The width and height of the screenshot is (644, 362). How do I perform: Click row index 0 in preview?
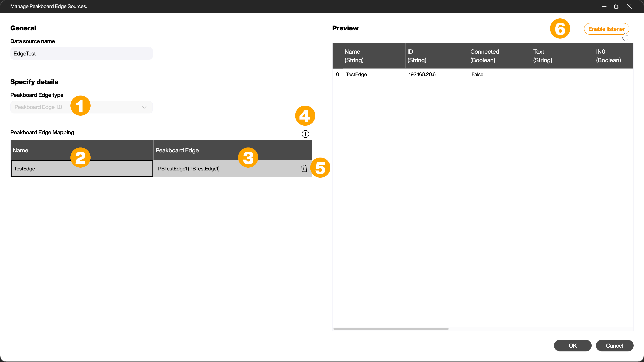(x=337, y=74)
